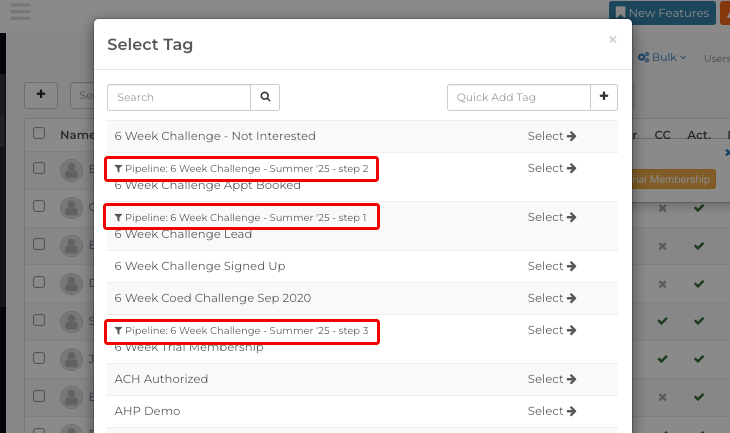Select 6 Week Coed Challenge Sep 2020 tag
Image resolution: width=730 pixels, height=433 pixels.
coord(552,298)
